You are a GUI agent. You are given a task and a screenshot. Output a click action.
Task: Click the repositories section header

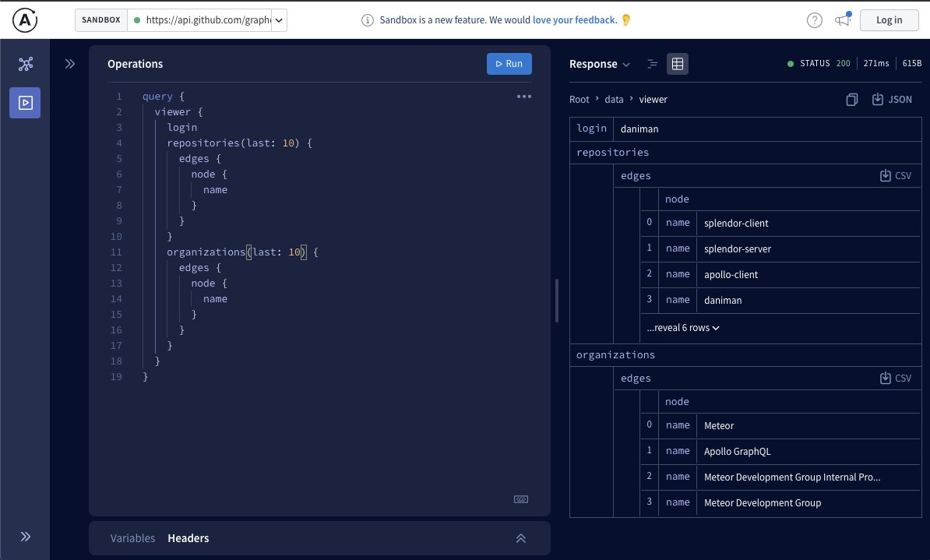(x=745, y=153)
